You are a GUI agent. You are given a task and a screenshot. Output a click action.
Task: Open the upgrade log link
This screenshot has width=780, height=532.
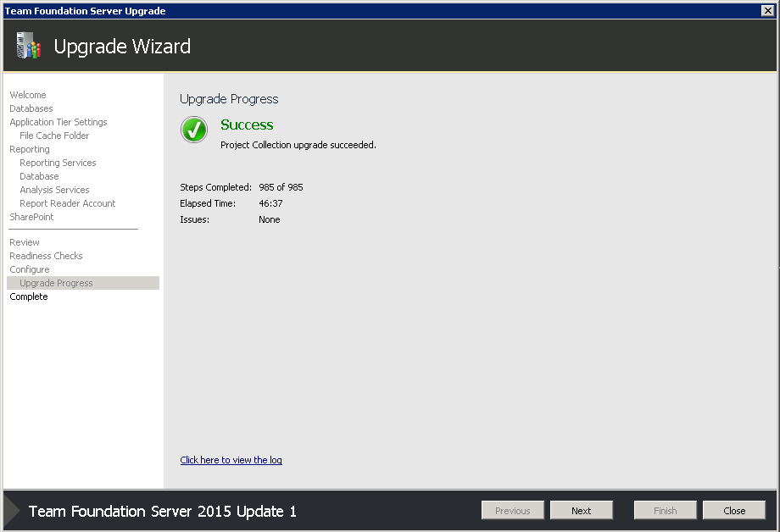pos(231,460)
